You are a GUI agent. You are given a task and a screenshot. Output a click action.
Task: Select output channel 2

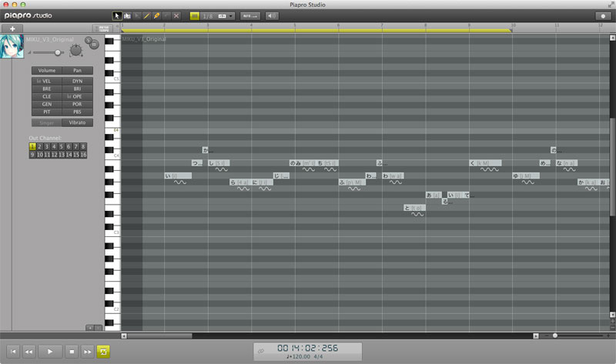click(x=40, y=146)
